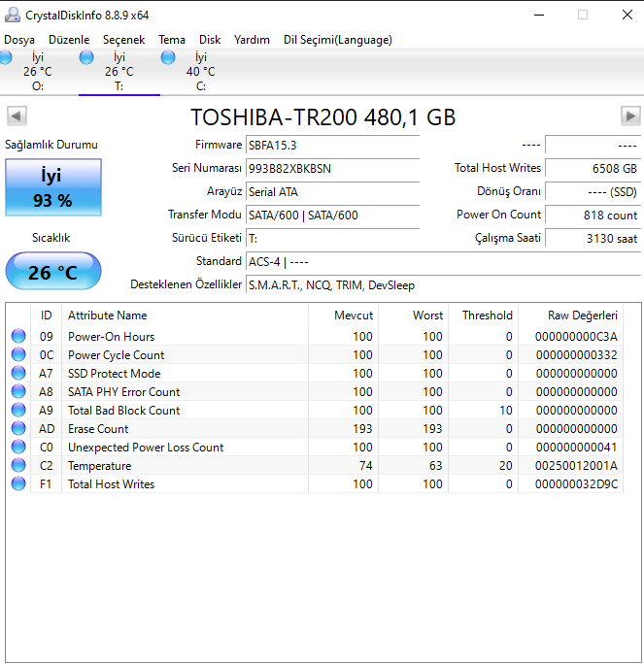Screen dimensions: 644x664
Task: Go to next disk with right arrow
Action: pos(630,116)
